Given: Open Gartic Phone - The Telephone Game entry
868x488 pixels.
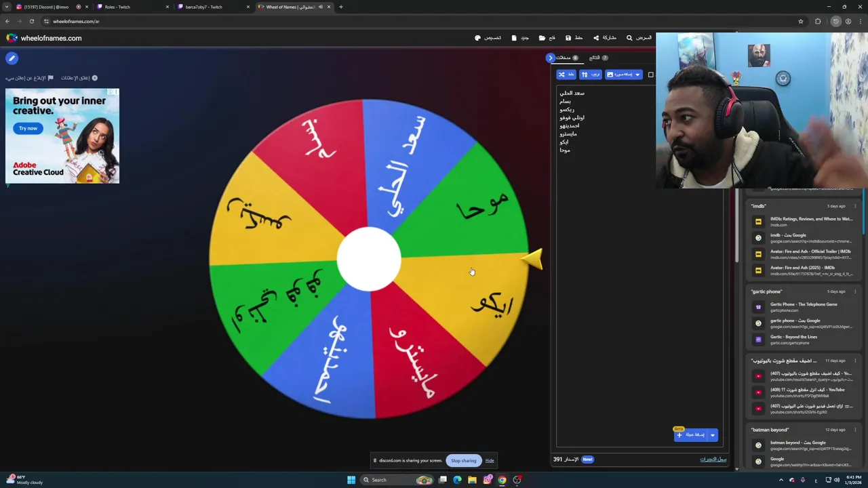Looking at the screenshot, I should tap(804, 307).
